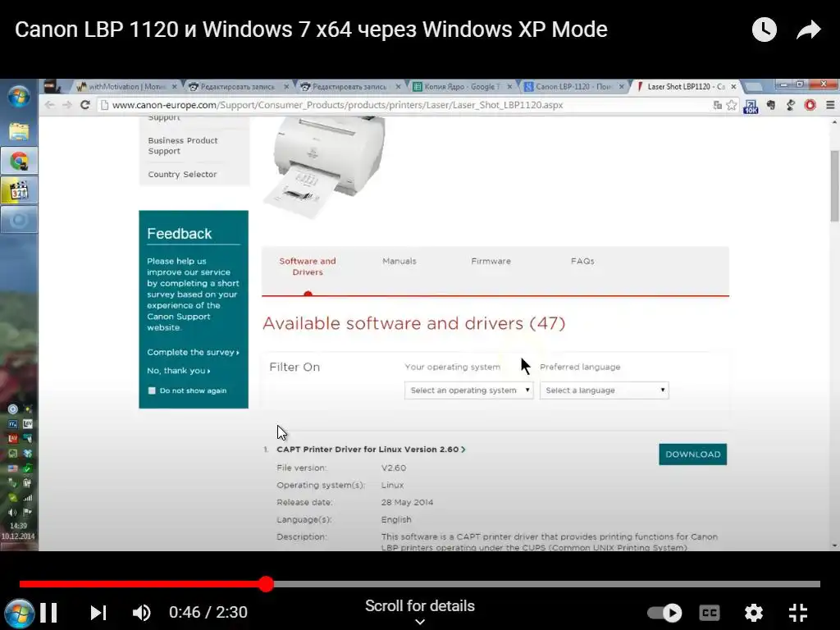Image resolution: width=840 pixels, height=630 pixels.
Task: Click the Feedback panel heading
Action: [179, 234]
